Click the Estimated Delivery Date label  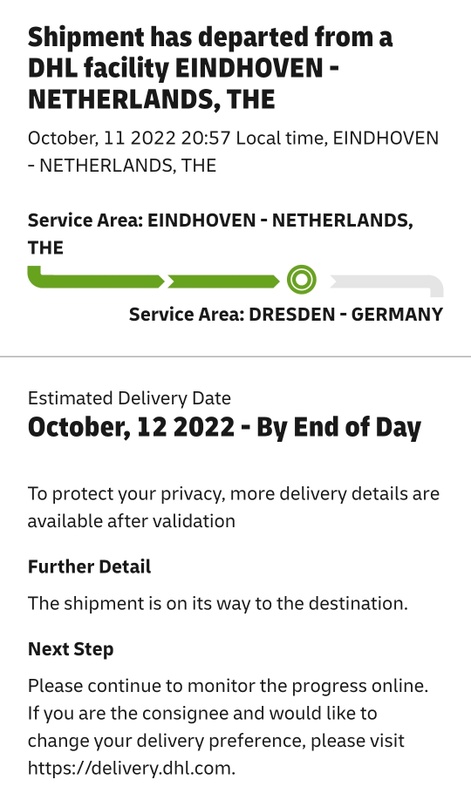[129, 398]
